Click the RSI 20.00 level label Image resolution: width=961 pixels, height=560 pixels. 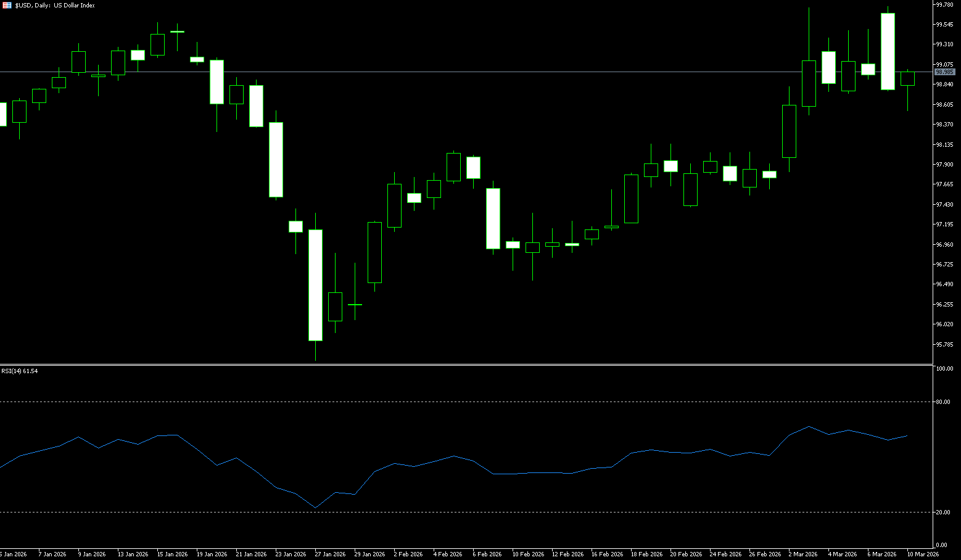pos(943,513)
